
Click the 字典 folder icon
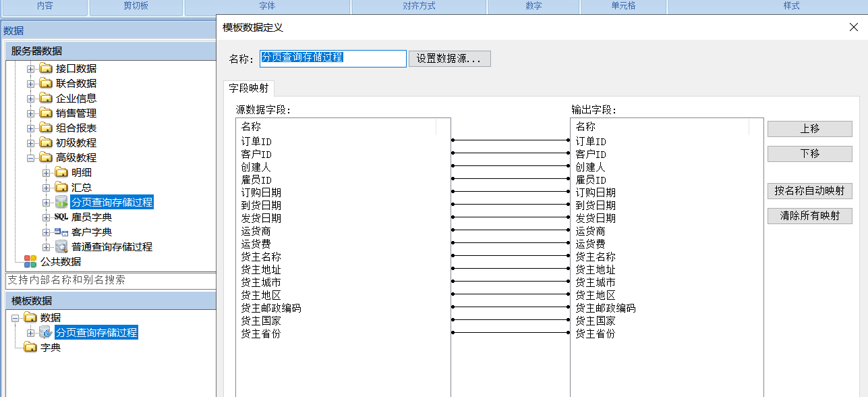(30, 348)
